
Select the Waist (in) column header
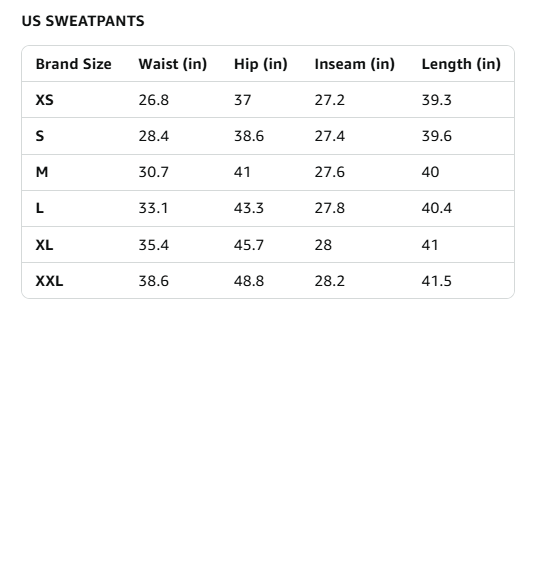[173, 64]
